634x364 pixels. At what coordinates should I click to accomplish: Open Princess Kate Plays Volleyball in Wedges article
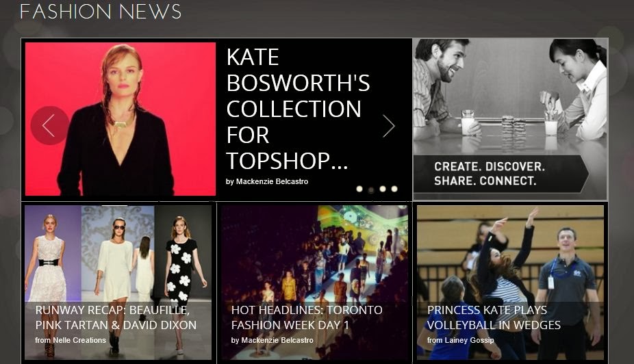point(494,317)
